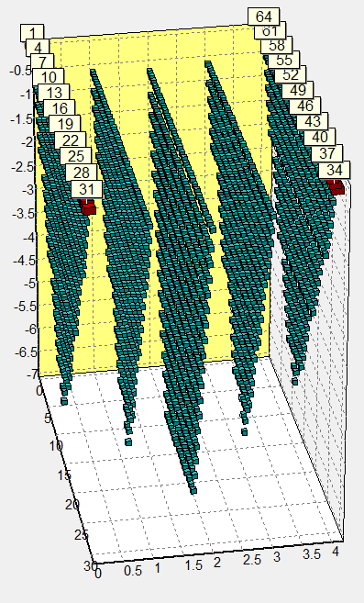This screenshot has height=603, width=364.
Task: Select the data tip labeled 34
Action: 335,170
